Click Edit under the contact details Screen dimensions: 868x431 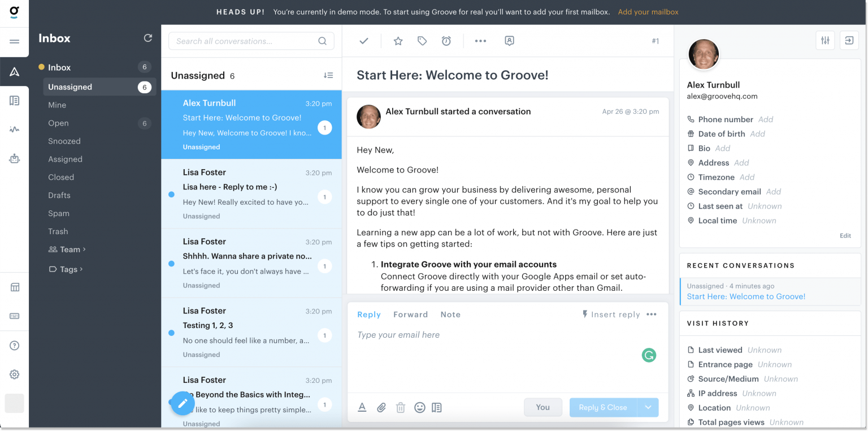pyautogui.click(x=845, y=235)
